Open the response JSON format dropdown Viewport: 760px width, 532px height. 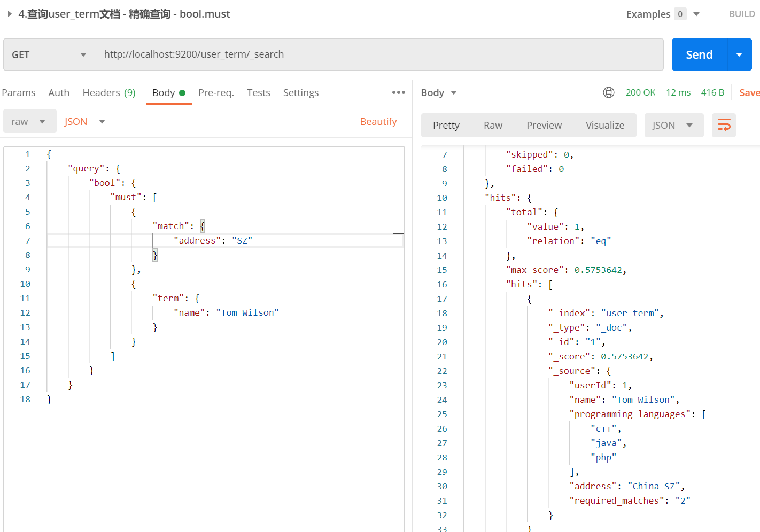pyautogui.click(x=674, y=125)
